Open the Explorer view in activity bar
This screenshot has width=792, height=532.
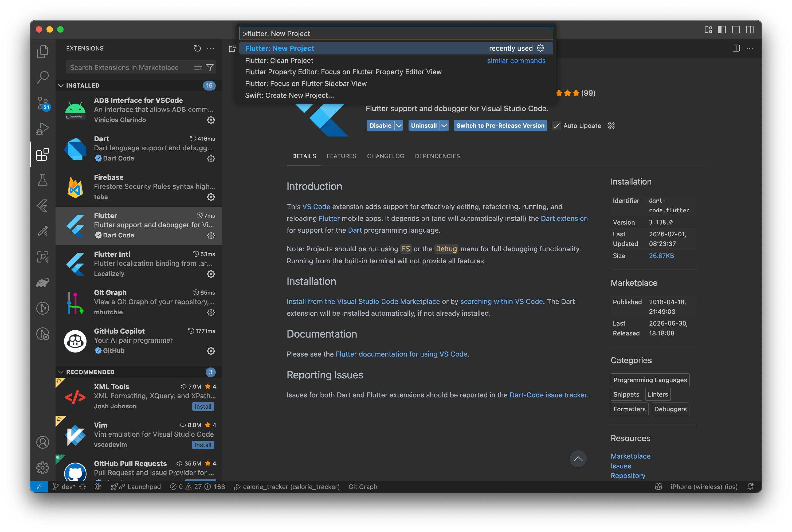point(43,52)
